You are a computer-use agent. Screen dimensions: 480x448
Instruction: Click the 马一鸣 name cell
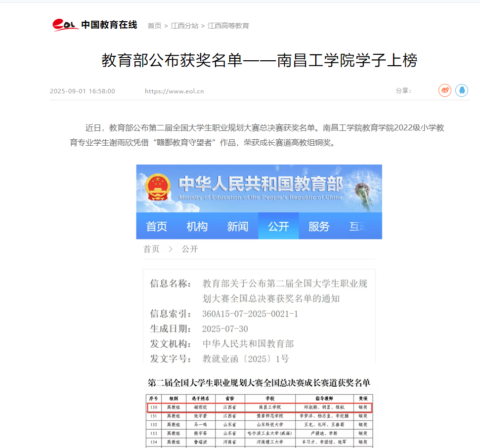point(201,424)
